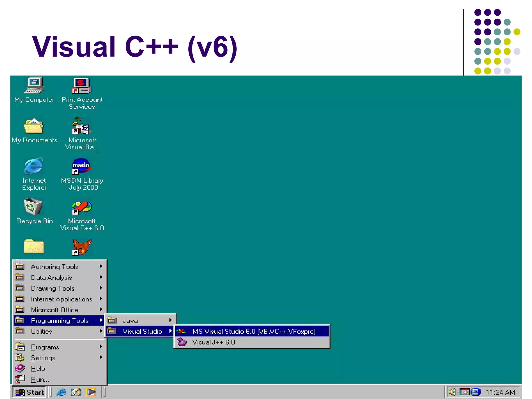Choose Visual J++ 6.0 menu entry

(x=252, y=342)
